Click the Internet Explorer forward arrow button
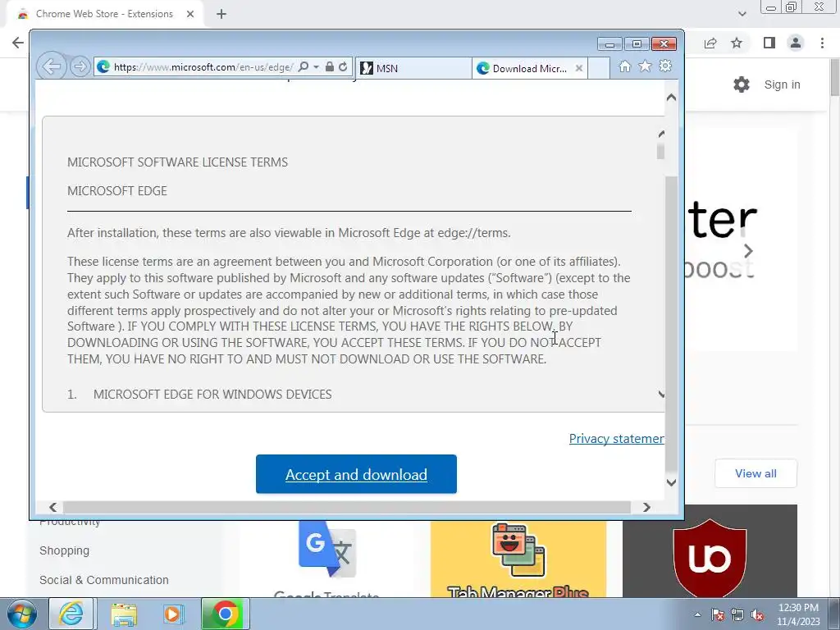The height and width of the screenshot is (630, 840). tap(80, 67)
